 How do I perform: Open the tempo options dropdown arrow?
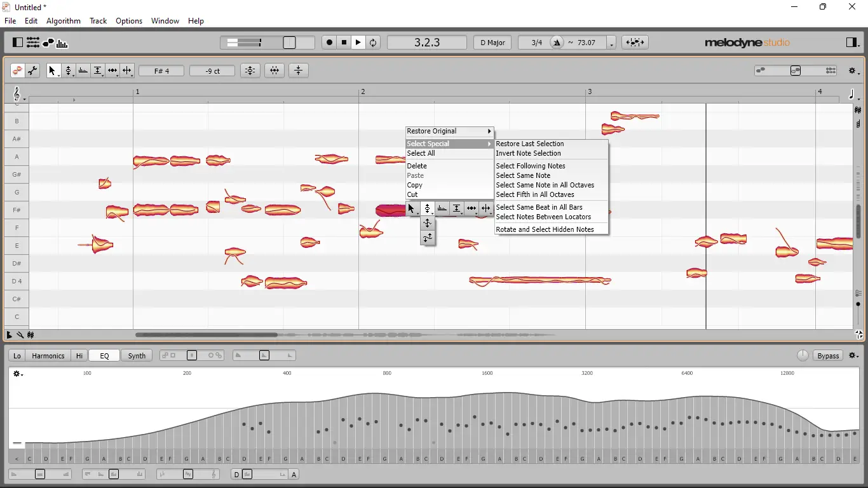pos(611,44)
